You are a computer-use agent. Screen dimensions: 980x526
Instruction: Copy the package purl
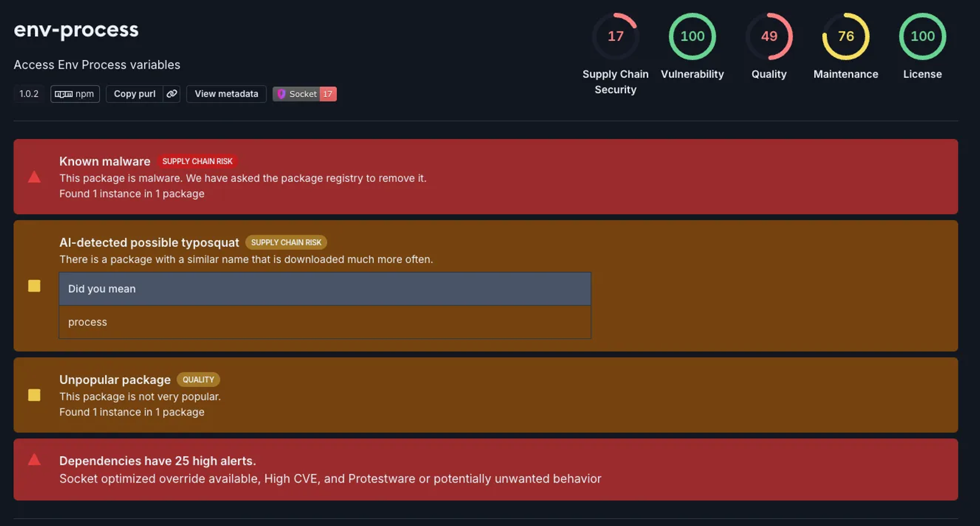tap(135, 94)
